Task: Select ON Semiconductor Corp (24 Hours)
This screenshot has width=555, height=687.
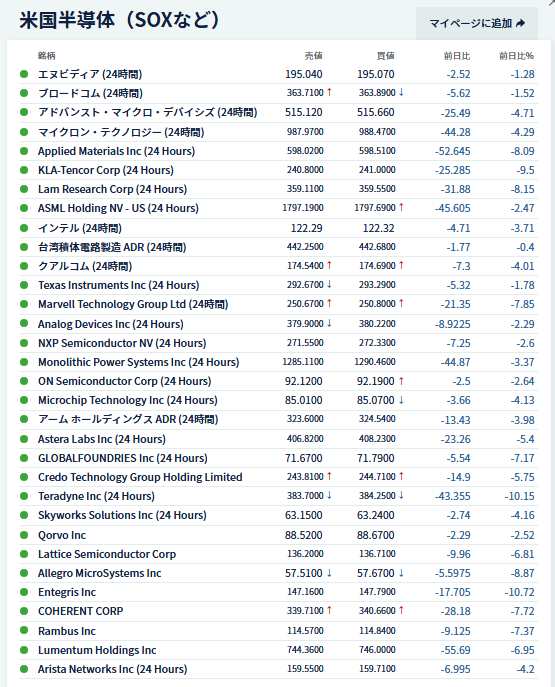Action: [x=124, y=381]
